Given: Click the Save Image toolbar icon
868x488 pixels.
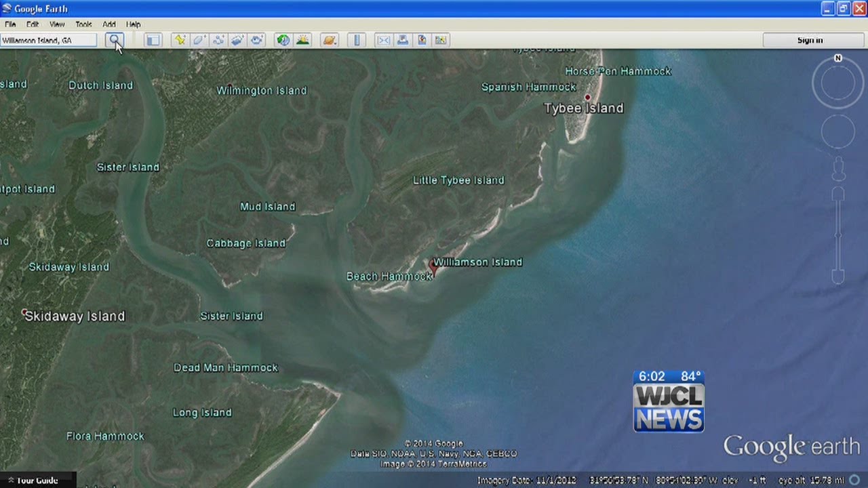Looking at the screenshot, I should [422, 40].
